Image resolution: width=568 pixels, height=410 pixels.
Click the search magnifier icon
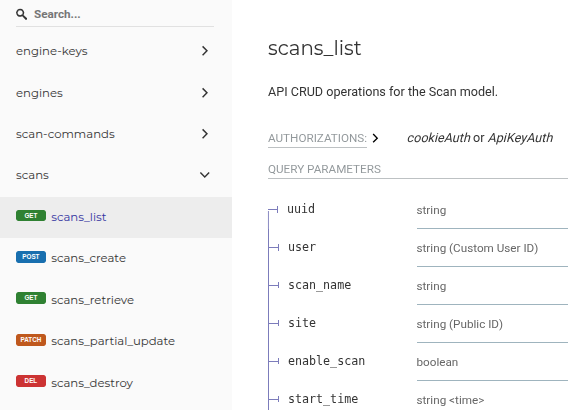21,14
